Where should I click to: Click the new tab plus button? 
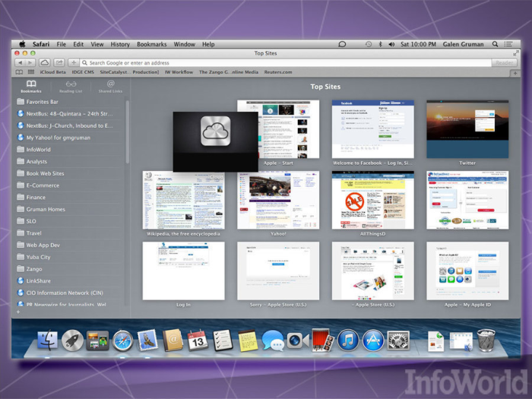[x=515, y=73]
